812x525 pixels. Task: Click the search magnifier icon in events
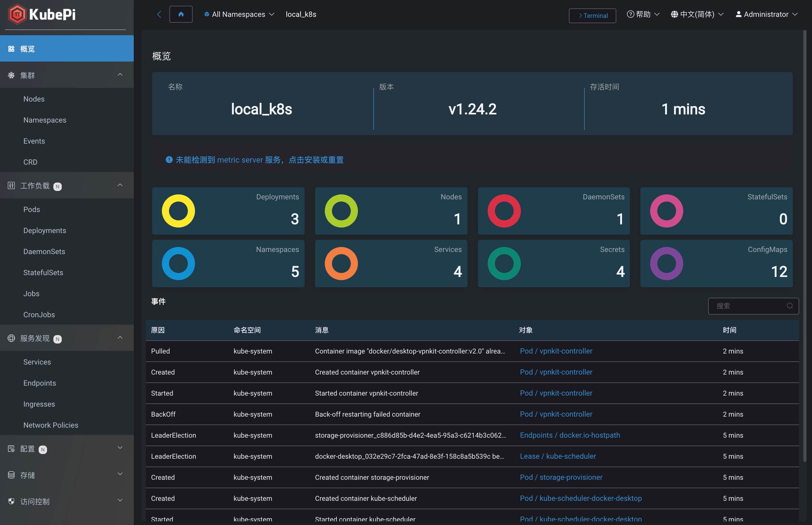789,306
